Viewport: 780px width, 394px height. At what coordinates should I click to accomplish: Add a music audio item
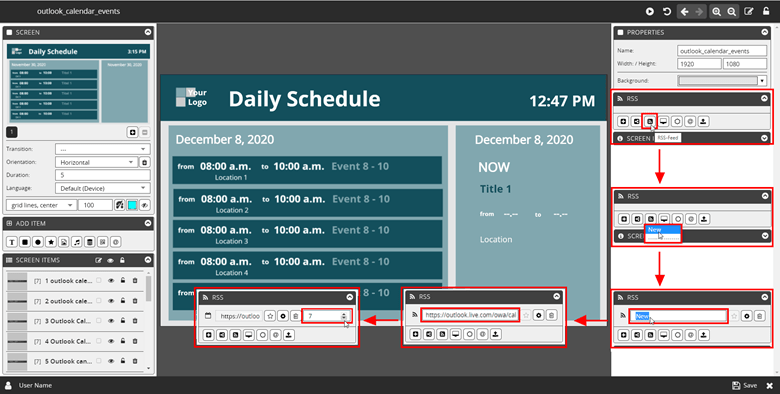(77, 242)
